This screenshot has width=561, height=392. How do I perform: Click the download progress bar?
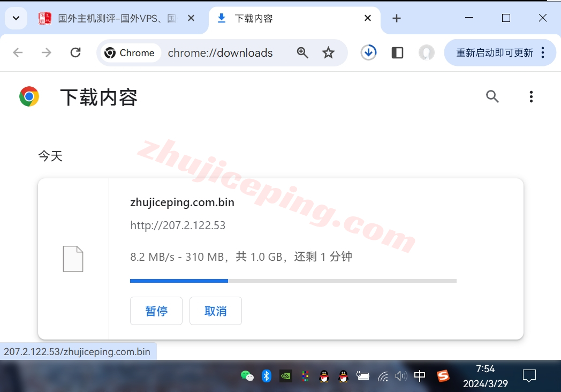pos(293,281)
